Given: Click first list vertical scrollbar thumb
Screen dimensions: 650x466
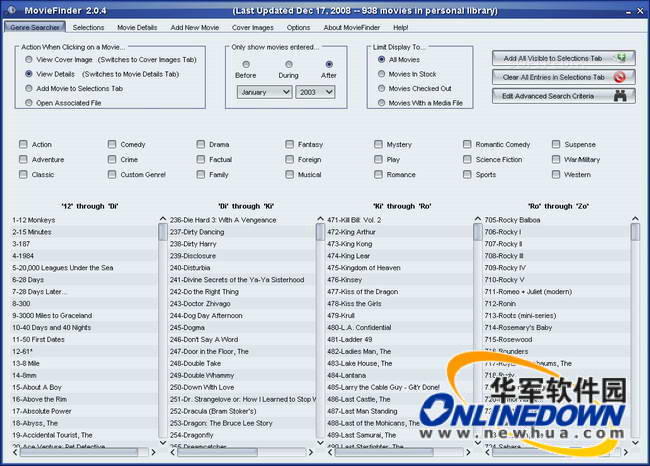Looking at the screenshot, I should click(x=162, y=232).
